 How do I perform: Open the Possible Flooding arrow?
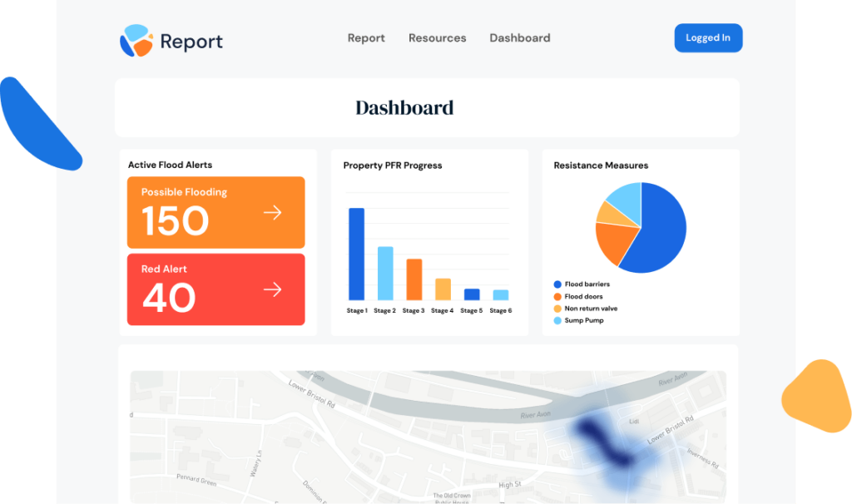273,212
